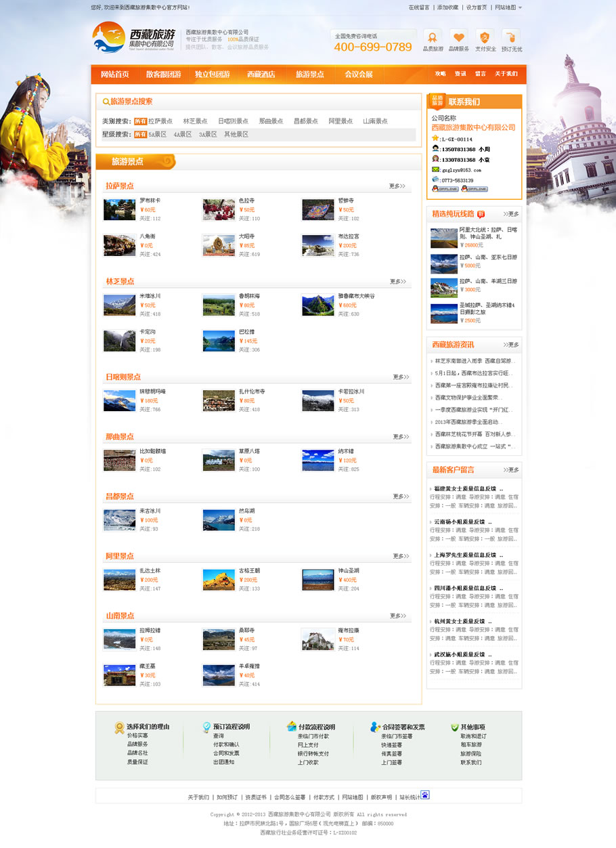Open the 布达拉宫 attraction thumbnail
The image size is (616, 848).
[317, 245]
